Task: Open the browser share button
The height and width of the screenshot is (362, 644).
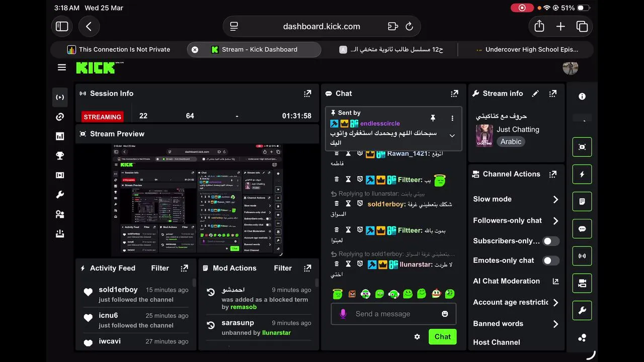Action: pyautogui.click(x=539, y=26)
